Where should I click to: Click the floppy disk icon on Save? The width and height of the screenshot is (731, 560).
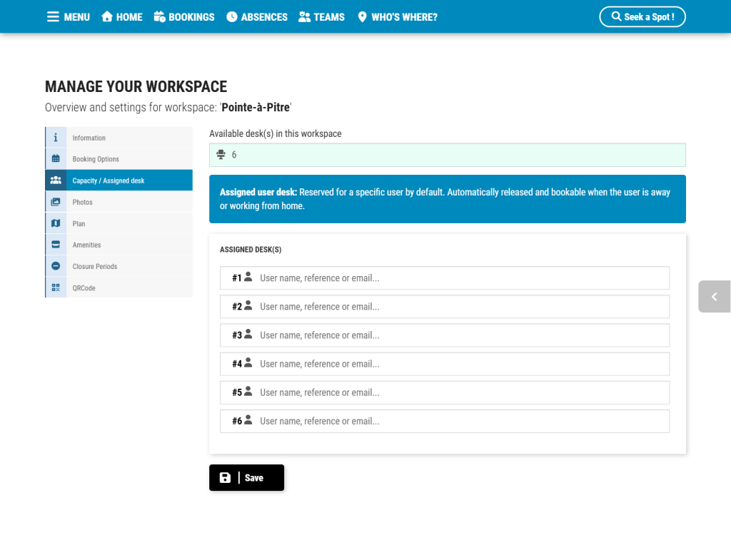[225, 477]
